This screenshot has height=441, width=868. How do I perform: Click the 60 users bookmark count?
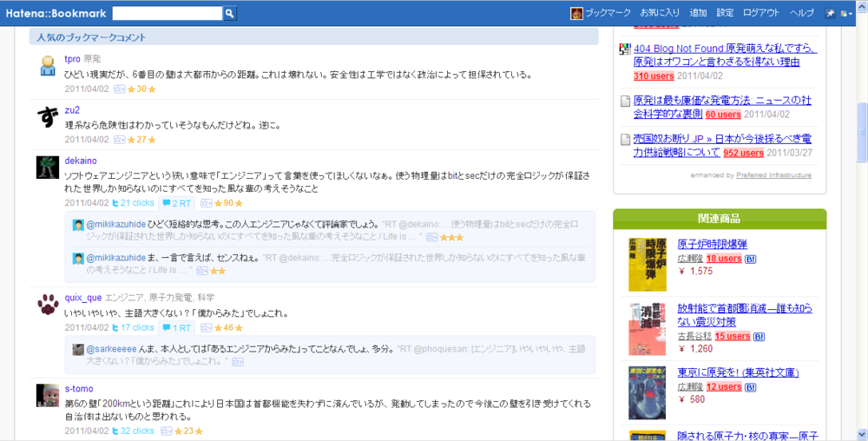coord(723,115)
